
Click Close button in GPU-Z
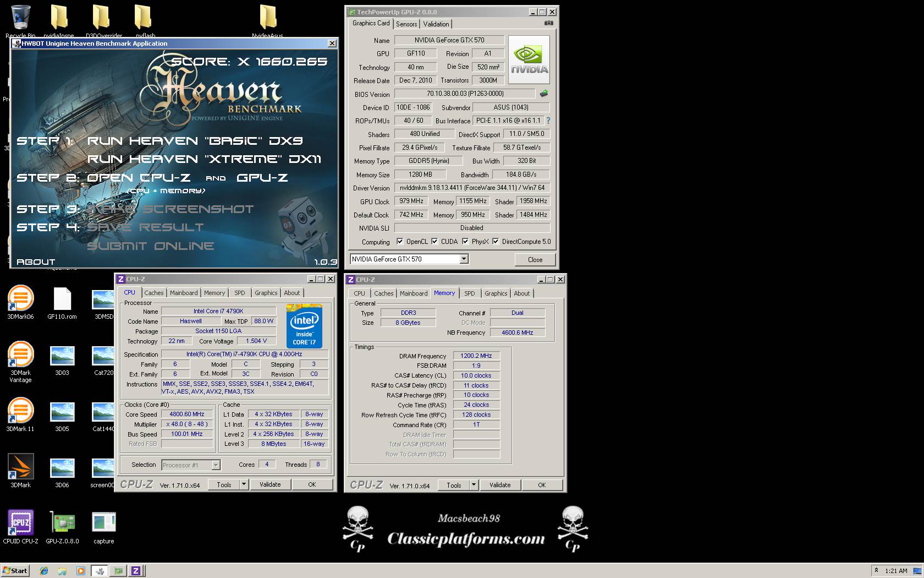[535, 260]
